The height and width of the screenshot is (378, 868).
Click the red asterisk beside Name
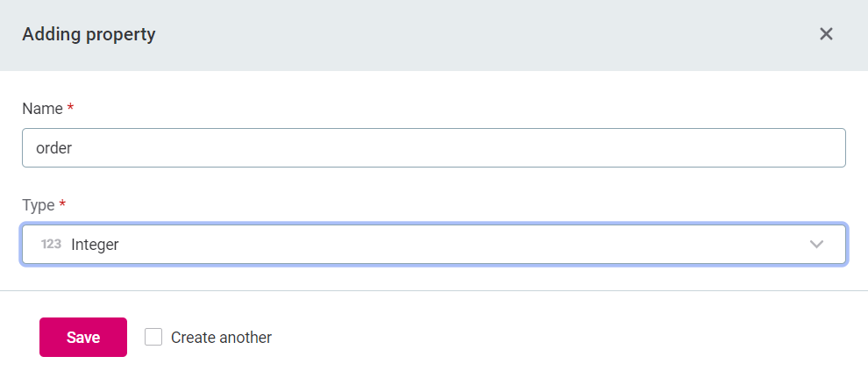tap(70, 108)
